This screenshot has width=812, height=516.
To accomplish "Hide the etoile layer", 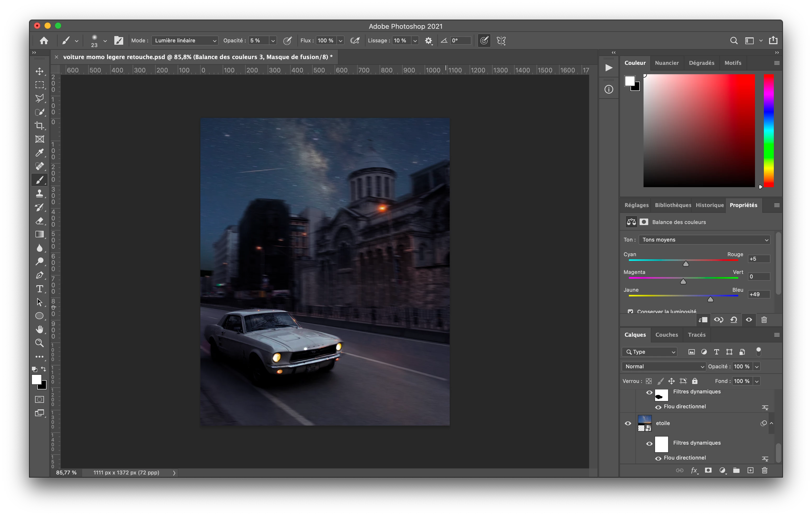I will (628, 423).
